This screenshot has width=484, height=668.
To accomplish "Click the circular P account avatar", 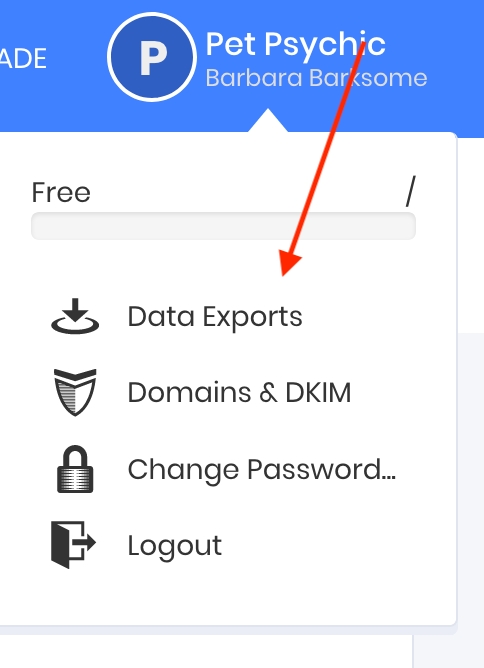I will 152,57.
